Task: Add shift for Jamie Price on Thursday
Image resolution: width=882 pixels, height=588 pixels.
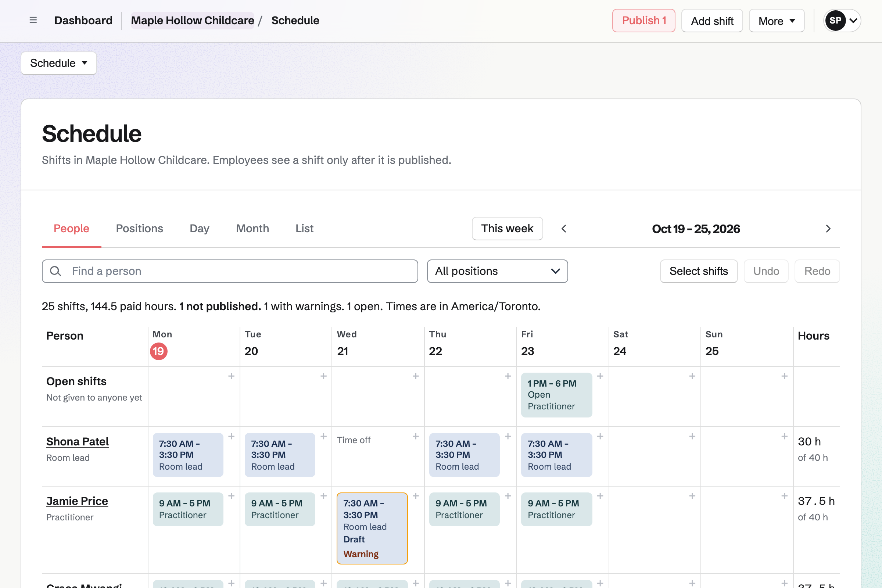Action: (508, 496)
